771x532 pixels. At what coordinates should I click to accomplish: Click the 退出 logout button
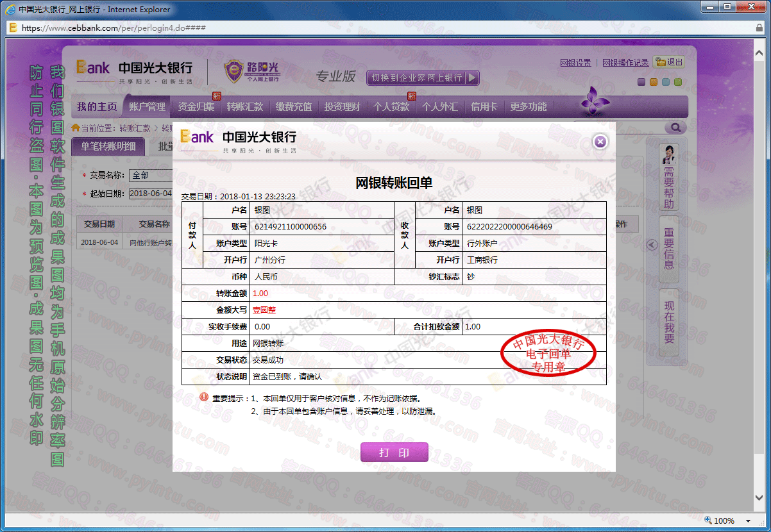[668, 62]
